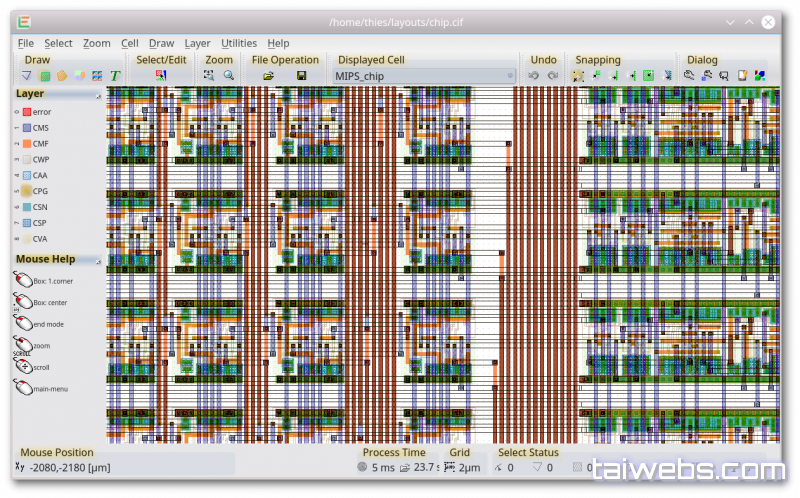Toggle the green snapping option icon

pos(648,76)
